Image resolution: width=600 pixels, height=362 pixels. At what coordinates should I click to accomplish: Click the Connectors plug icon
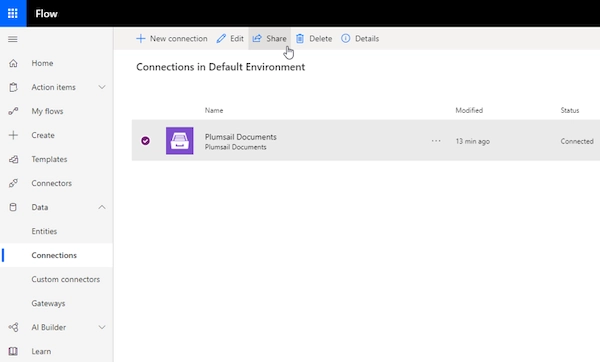coord(13,183)
